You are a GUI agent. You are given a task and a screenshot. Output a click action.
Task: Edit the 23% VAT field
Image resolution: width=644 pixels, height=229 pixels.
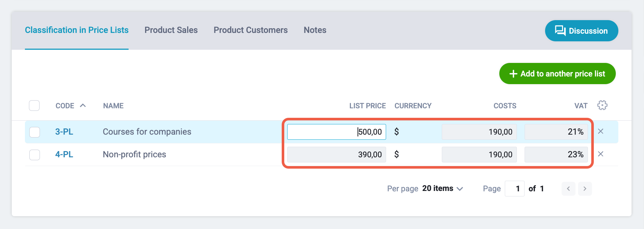click(x=556, y=154)
